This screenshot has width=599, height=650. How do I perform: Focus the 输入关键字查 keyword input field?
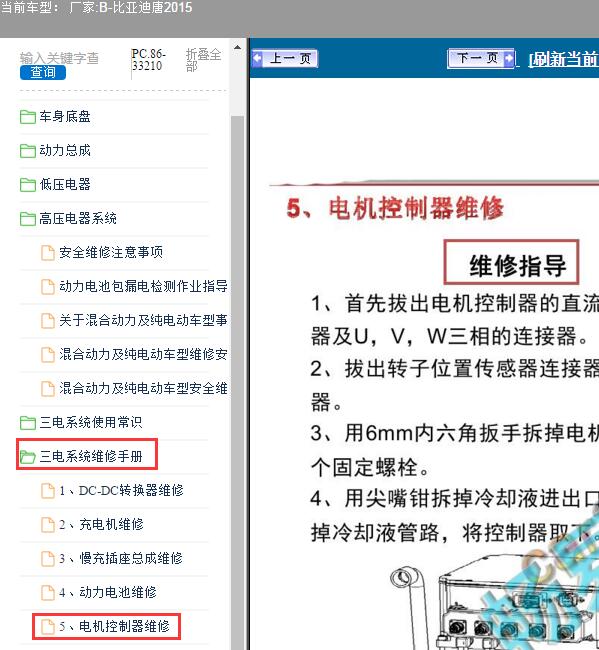point(59,58)
